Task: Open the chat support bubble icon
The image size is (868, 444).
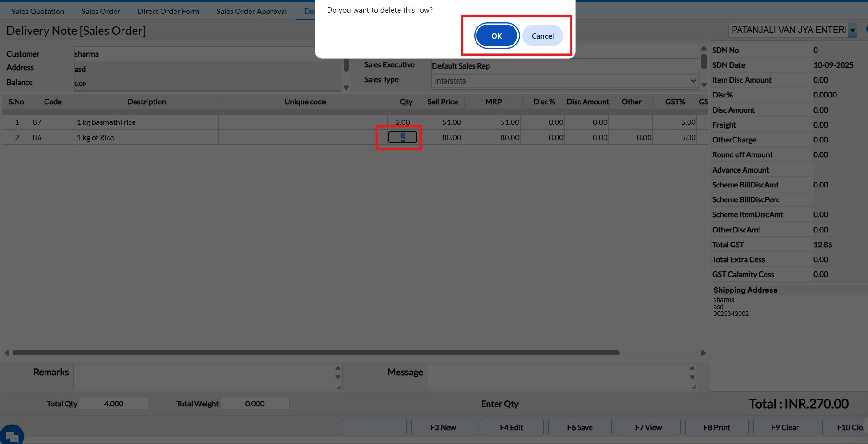Action: 12,435
